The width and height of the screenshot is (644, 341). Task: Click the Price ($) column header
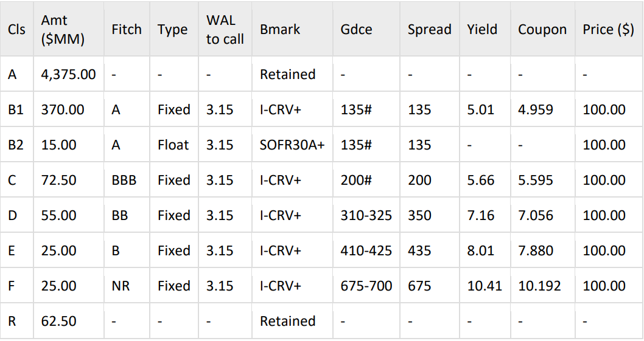click(x=608, y=29)
